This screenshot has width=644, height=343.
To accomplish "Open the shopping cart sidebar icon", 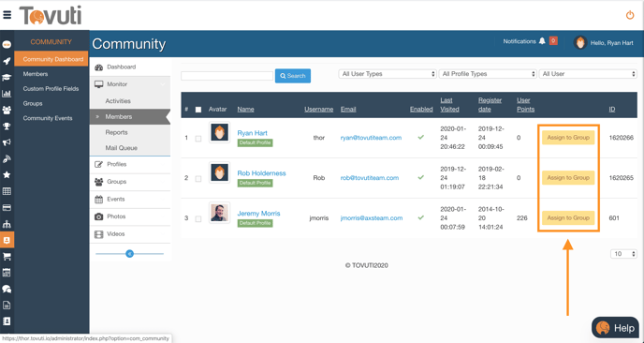I will coord(7,256).
